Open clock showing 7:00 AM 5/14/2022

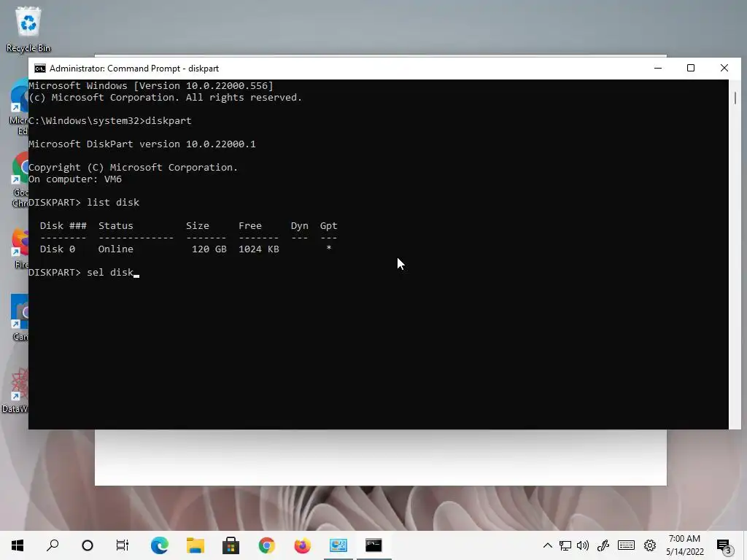pos(684,545)
